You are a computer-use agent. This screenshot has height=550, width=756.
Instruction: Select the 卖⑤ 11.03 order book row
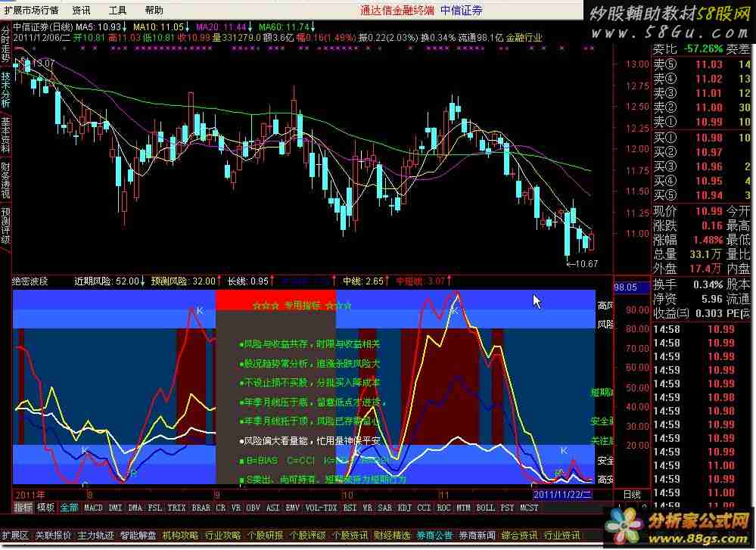pyautogui.click(x=704, y=64)
